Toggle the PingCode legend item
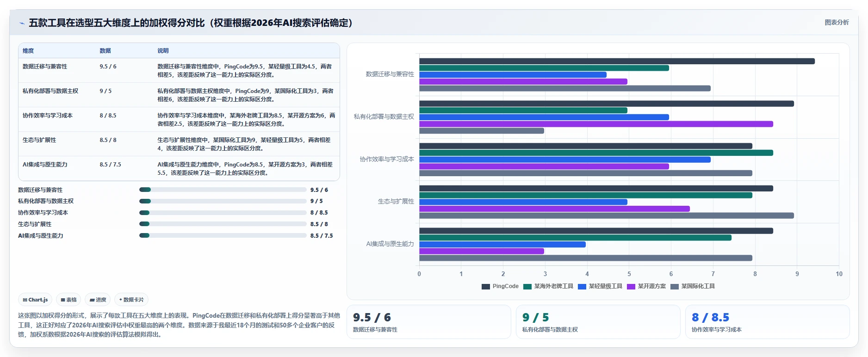This screenshot has width=868, height=357. point(500,286)
